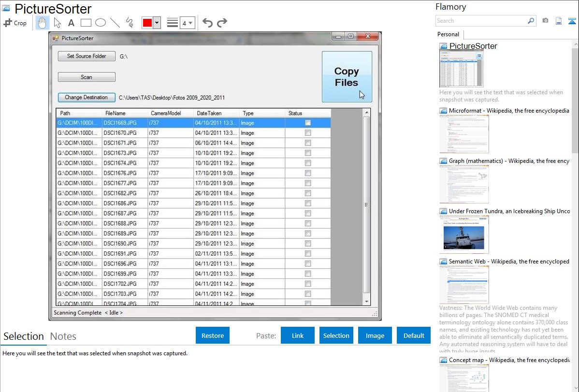The width and height of the screenshot is (579, 392).
Task: Switch to the Selection tab
Action: (x=24, y=336)
